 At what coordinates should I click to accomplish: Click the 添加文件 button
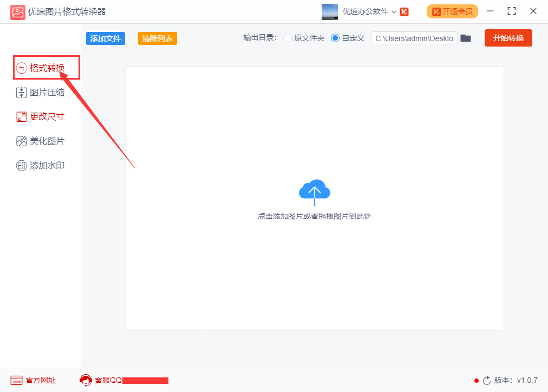106,38
